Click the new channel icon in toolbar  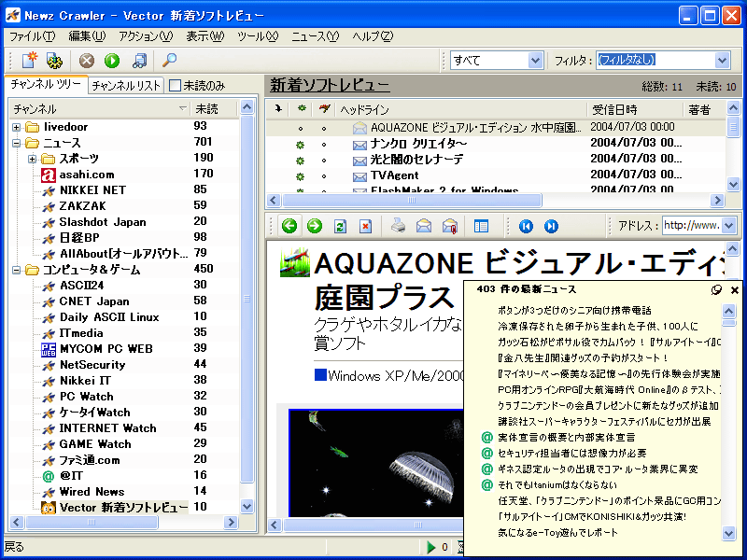[30, 60]
